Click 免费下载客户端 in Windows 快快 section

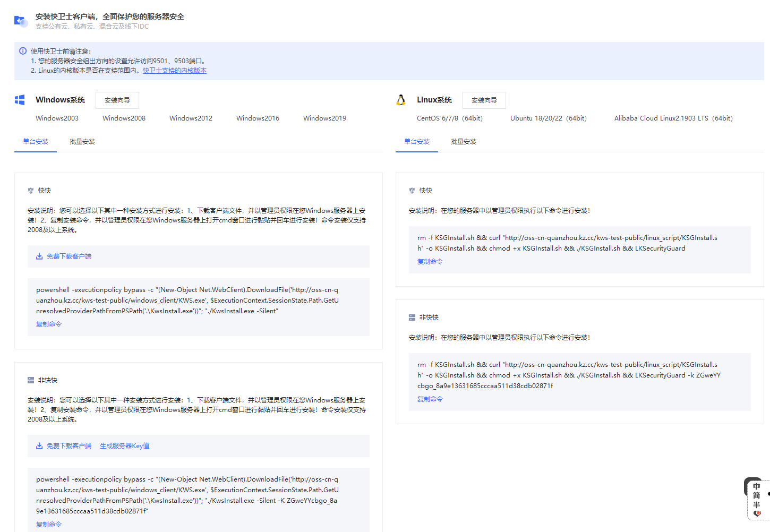[x=69, y=256]
